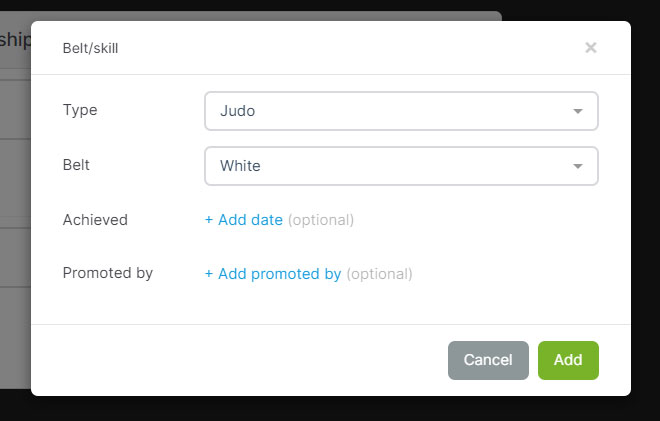Select the White text in Belt field
Viewport: 660px width, 421px height.
coord(240,166)
